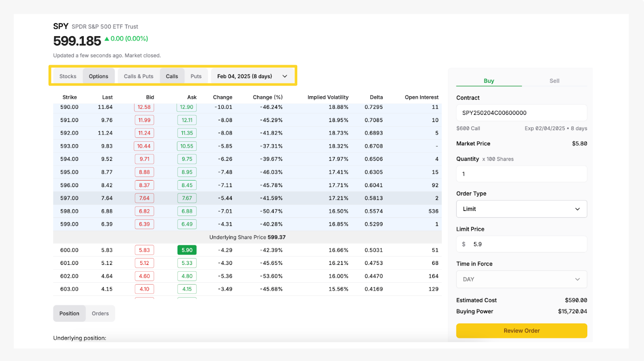The image size is (644, 361).
Task: Click the 12.90 ask for strike 590.00
Action: tap(187, 107)
